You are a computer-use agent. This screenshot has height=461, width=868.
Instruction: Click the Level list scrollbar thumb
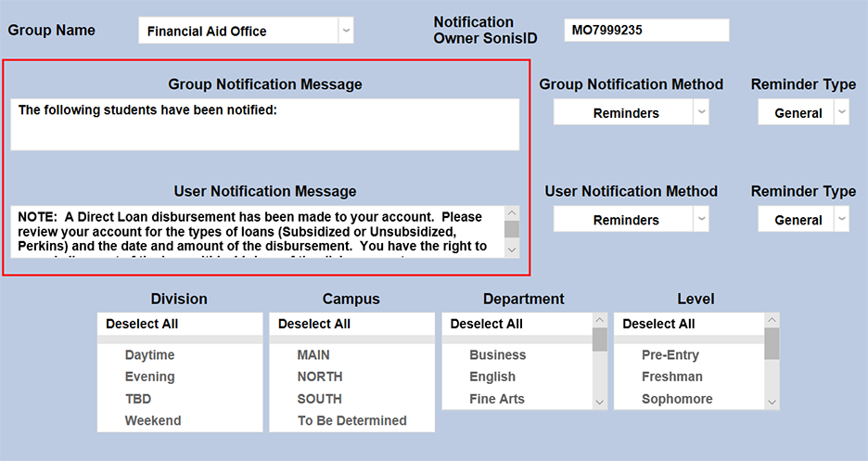coord(772,343)
